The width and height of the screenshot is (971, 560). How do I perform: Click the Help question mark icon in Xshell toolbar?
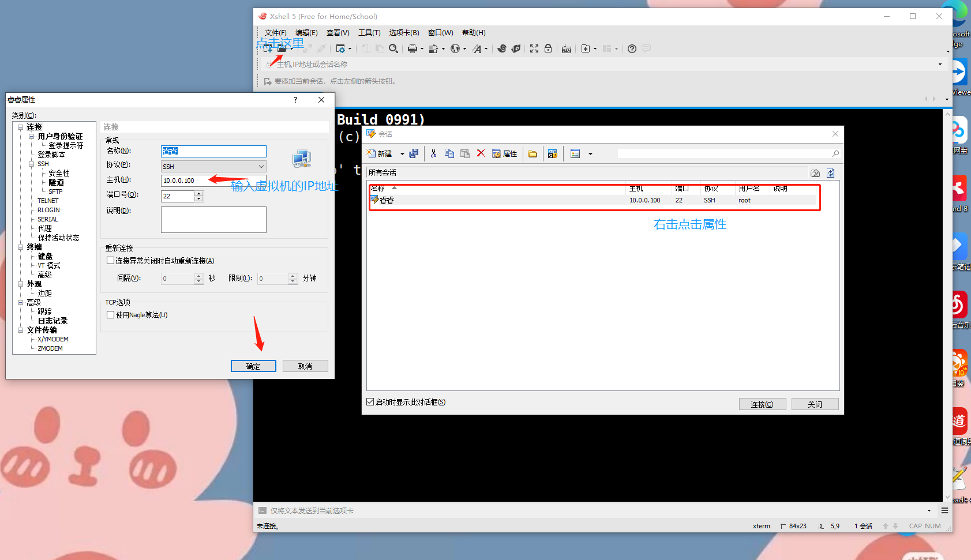tap(632, 49)
